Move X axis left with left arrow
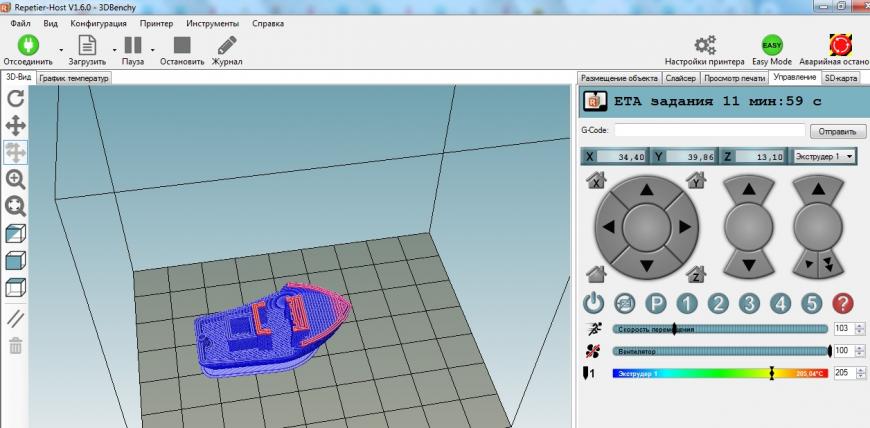The height and width of the screenshot is (428, 870). 609,226
